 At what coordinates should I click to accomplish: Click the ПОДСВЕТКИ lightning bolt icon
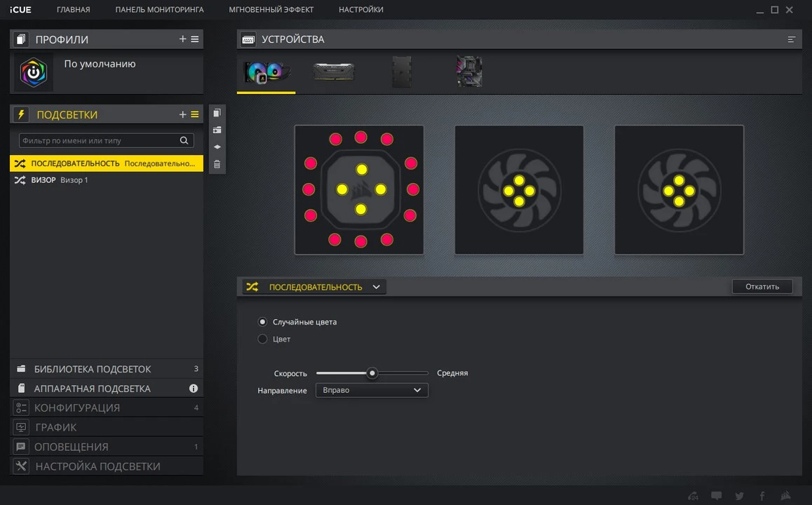point(21,114)
